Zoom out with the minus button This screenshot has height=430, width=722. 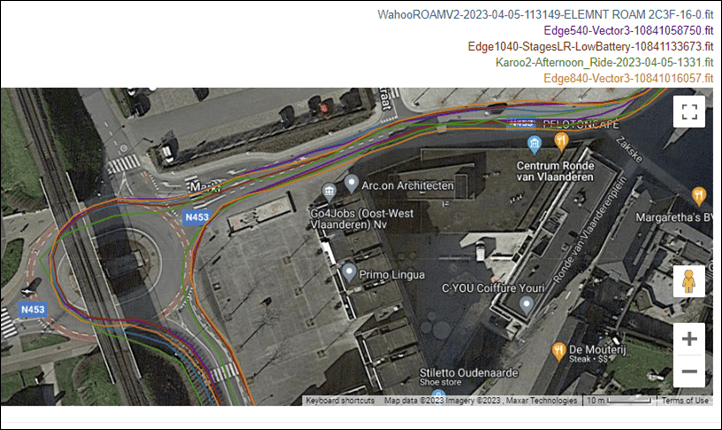[689, 371]
